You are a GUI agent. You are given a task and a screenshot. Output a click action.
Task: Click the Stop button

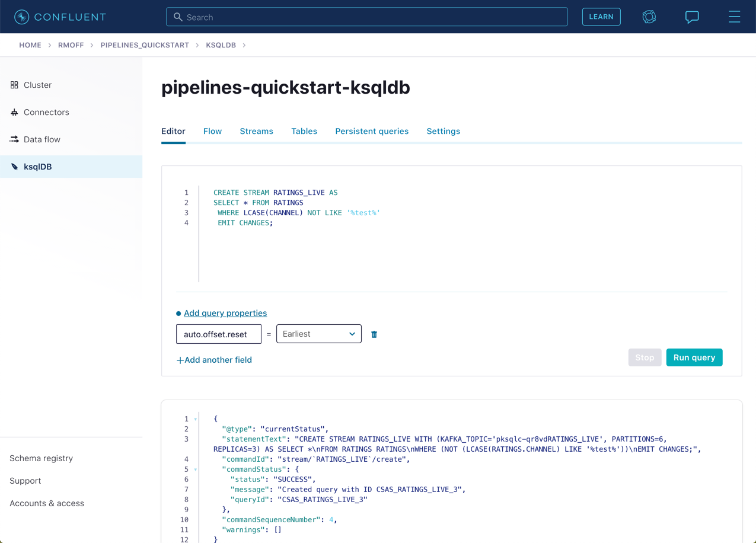645,357
